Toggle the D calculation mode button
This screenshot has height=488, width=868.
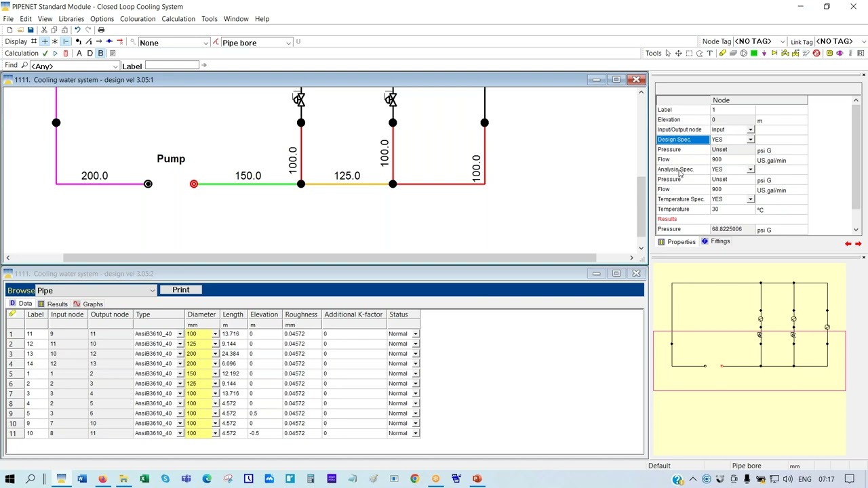pyautogui.click(x=90, y=54)
